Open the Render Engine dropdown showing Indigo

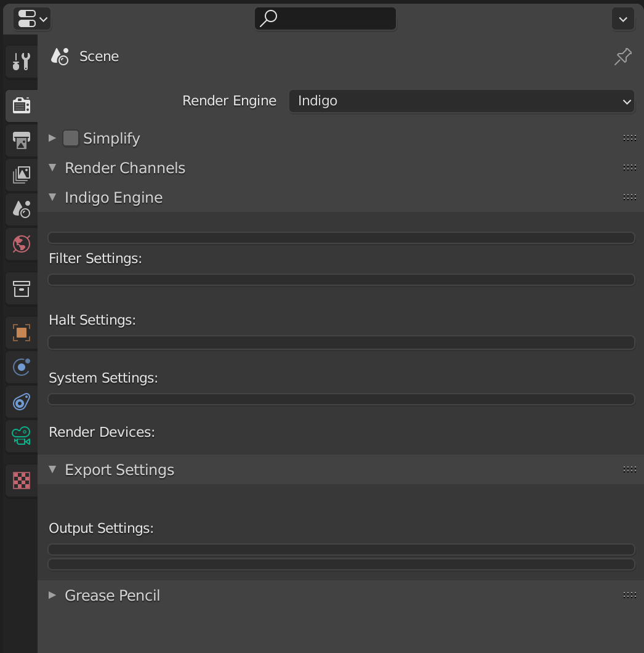pyautogui.click(x=461, y=101)
